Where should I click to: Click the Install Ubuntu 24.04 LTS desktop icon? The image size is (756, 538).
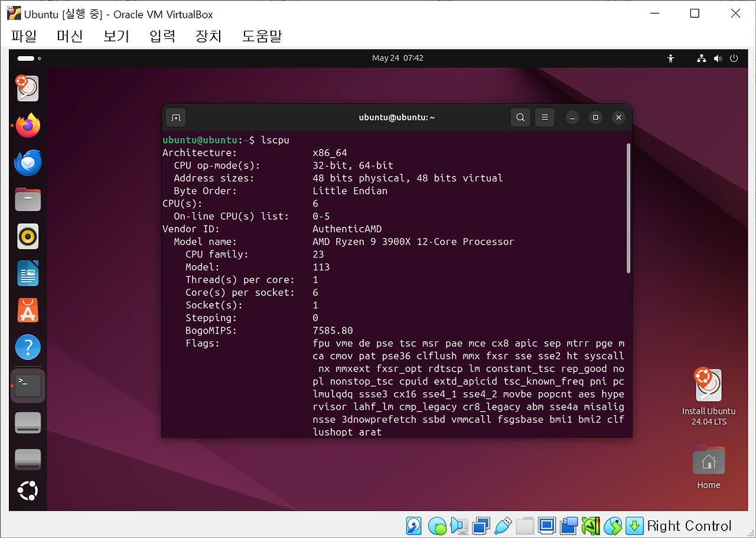(x=708, y=397)
